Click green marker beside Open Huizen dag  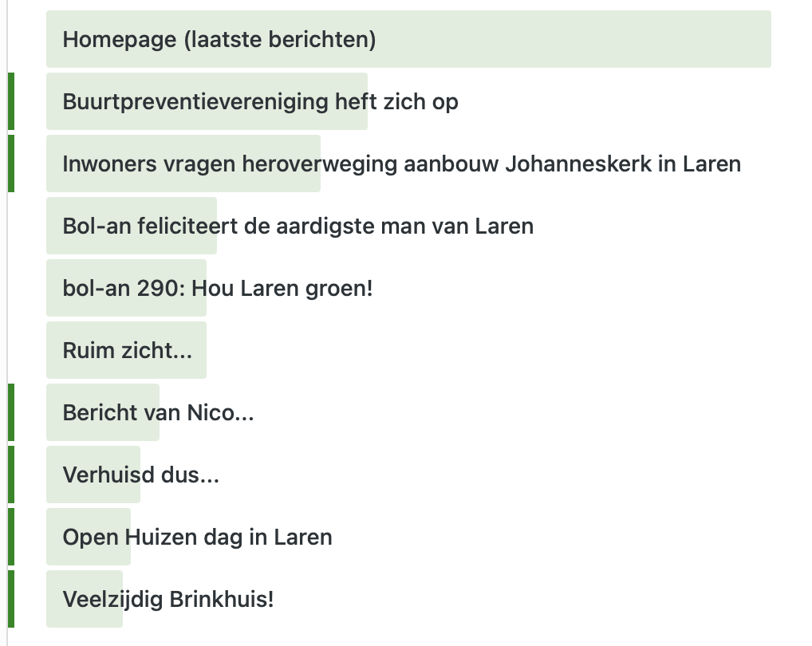pos(11,537)
